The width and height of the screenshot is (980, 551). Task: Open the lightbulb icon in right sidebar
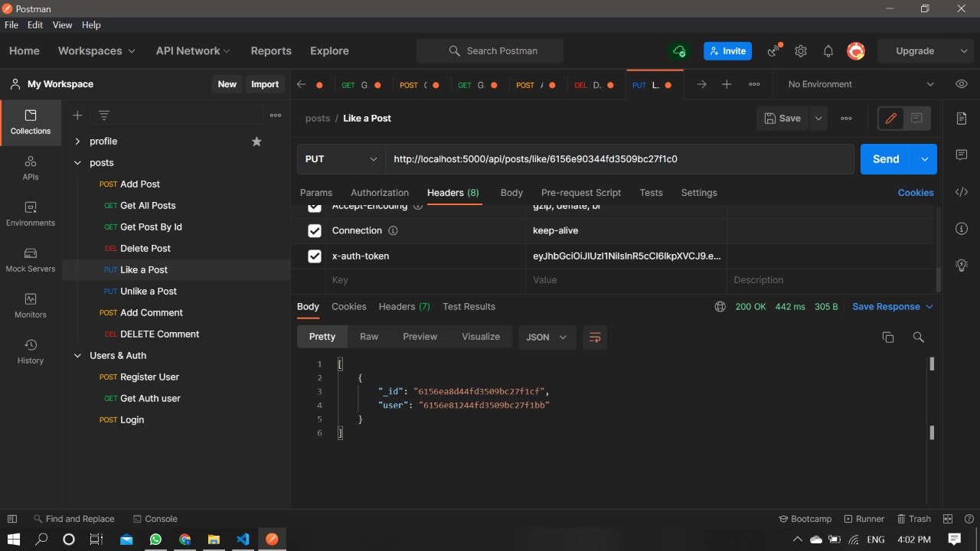pyautogui.click(x=962, y=265)
